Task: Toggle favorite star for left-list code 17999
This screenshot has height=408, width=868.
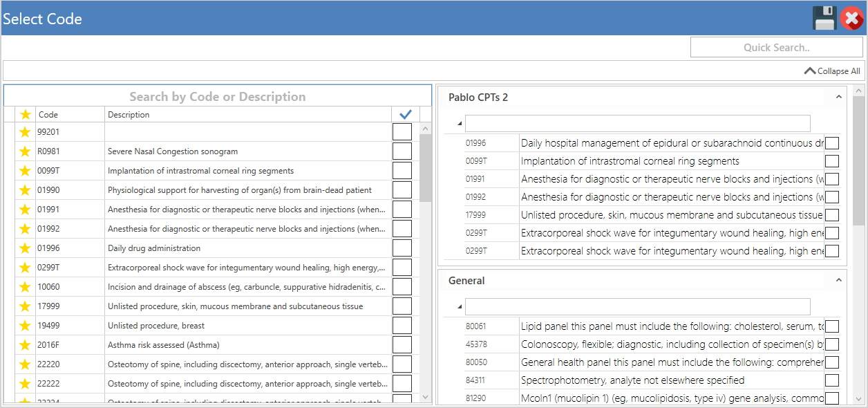Action: coord(26,306)
